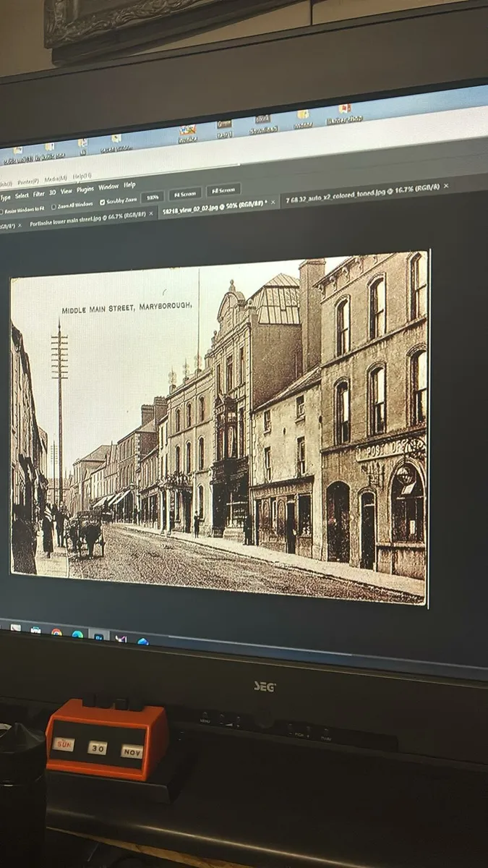This screenshot has width=488, height=868.
Task: Click the blue cloud taskbar icon
Action: pos(143,641)
